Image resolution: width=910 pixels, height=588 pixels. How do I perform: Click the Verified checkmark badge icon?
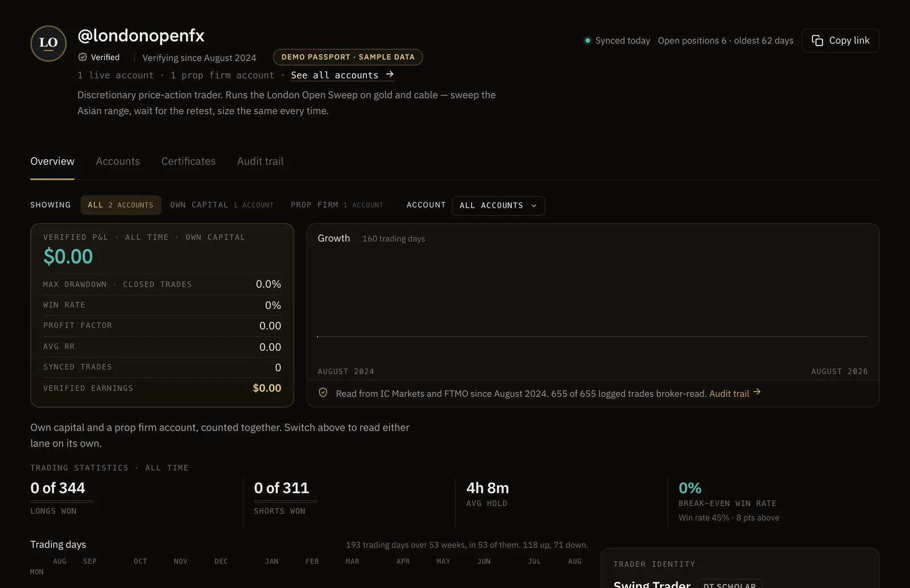tap(82, 57)
